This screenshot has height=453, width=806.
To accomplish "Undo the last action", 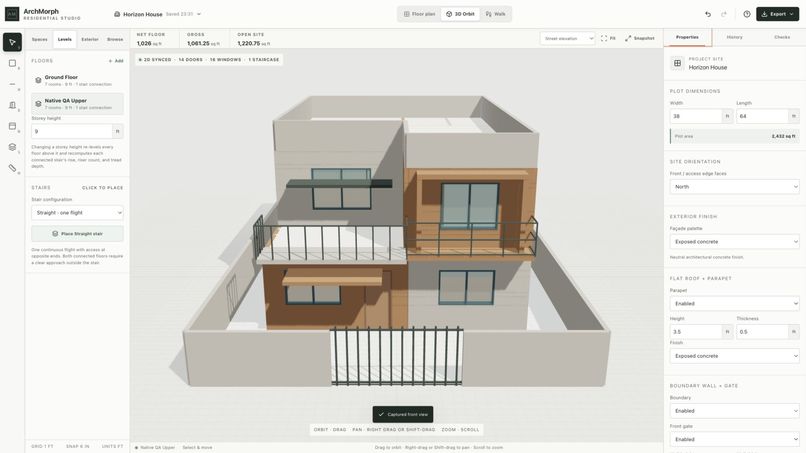I will 708,14.
